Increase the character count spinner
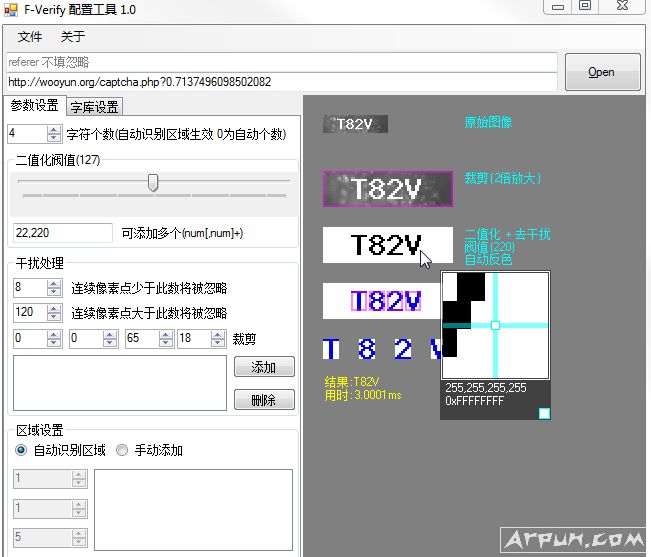This screenshot has width=651, height=557. point(54,130)
